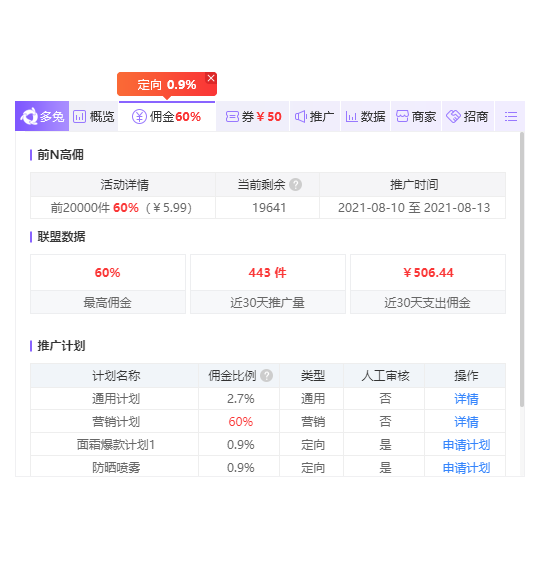Click the 商家 shop icon
Image resolution: width=540 pixels, height=578 pixels.
[402, 116]
